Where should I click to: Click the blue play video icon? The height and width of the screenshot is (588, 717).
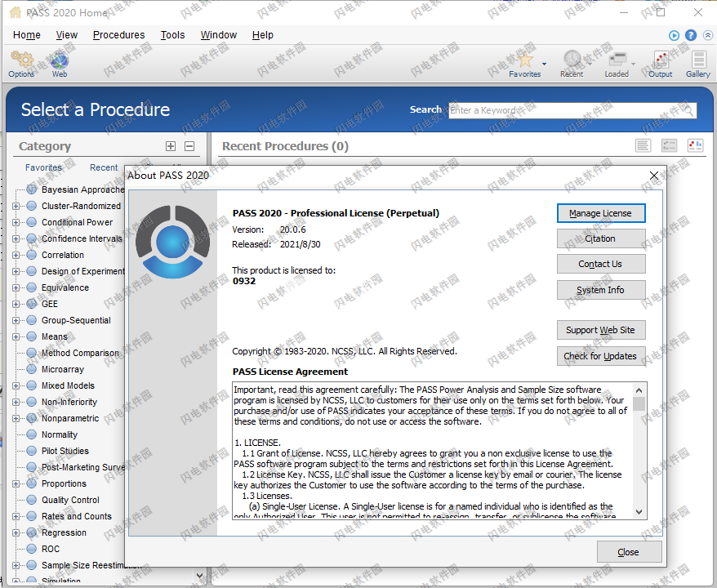point(674,35)
